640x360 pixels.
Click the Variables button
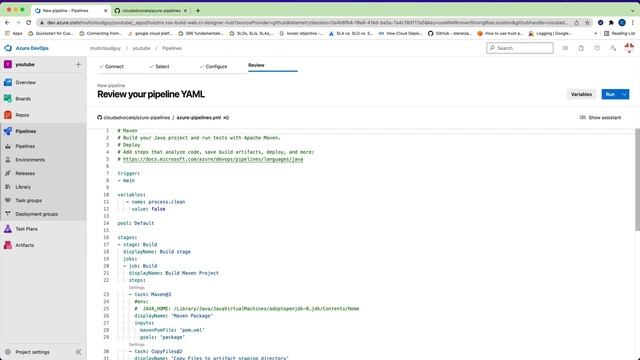coord(581,94)
